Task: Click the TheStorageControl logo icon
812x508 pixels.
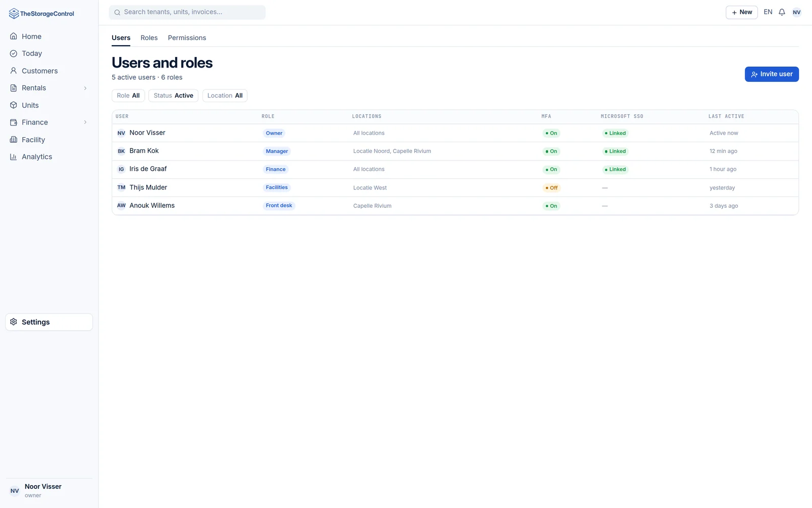Action: click(14, 14)
